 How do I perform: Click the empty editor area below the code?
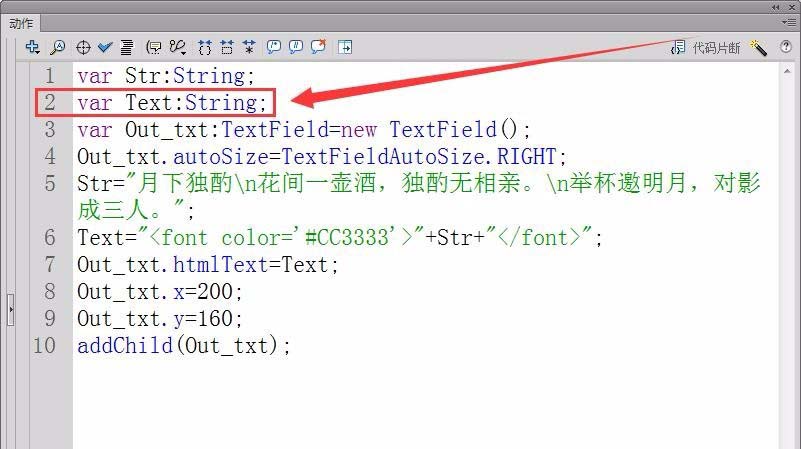(424, 404)
